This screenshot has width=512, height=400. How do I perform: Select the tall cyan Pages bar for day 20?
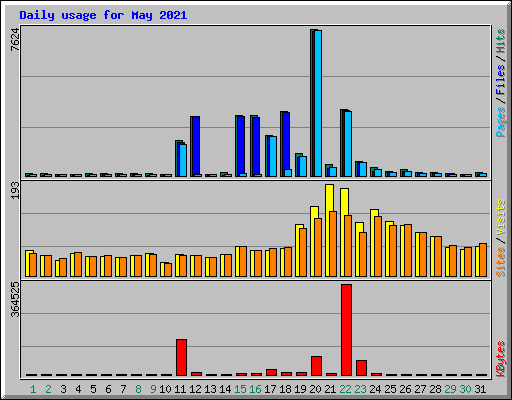click(318, 103)
